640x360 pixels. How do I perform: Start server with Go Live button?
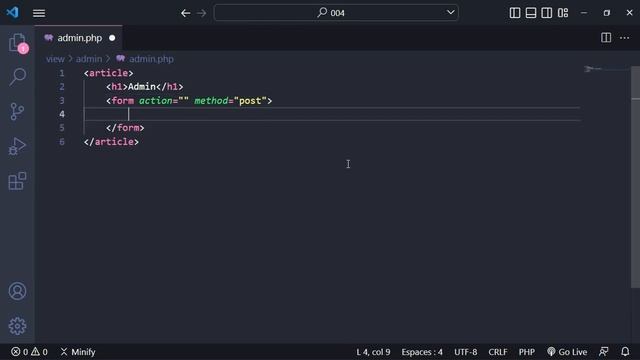click(x=567, y=352)
